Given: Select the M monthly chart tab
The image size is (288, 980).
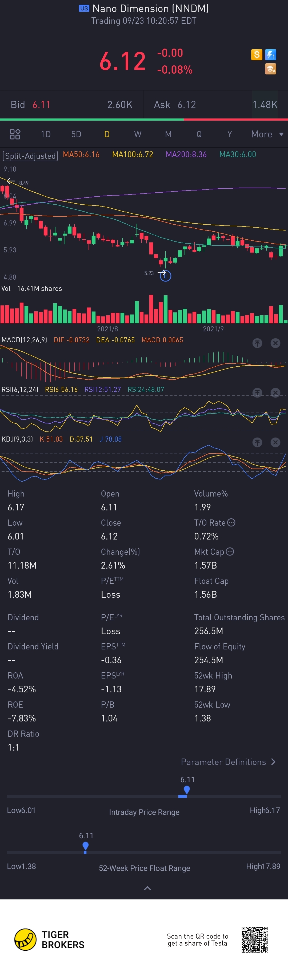Looking at the screenshot, I should 168,134.
